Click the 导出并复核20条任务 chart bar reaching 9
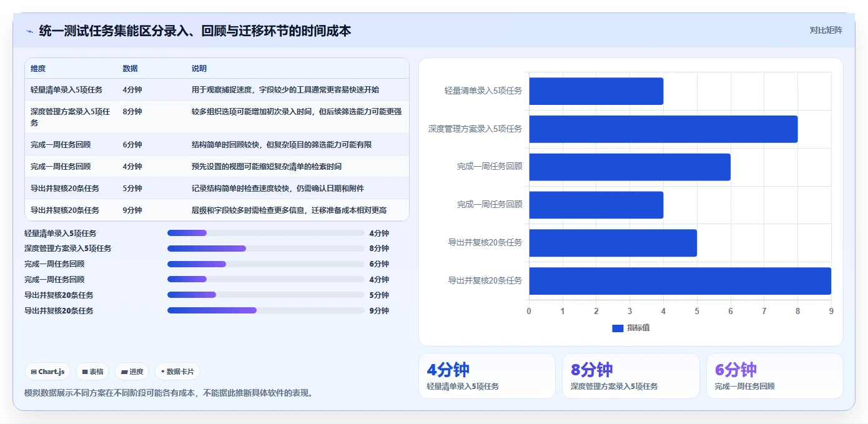Screen dimensions: 868x424 680,281
